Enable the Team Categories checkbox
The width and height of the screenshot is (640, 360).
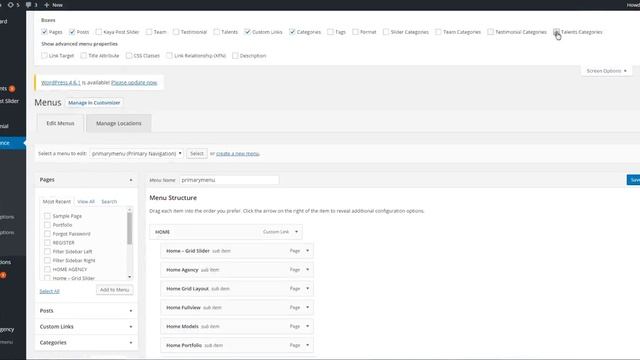tap(438, 32)
